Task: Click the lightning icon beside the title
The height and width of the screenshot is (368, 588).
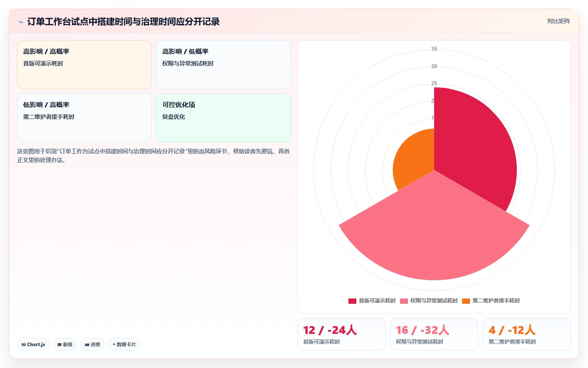Action: click(21, 21)
